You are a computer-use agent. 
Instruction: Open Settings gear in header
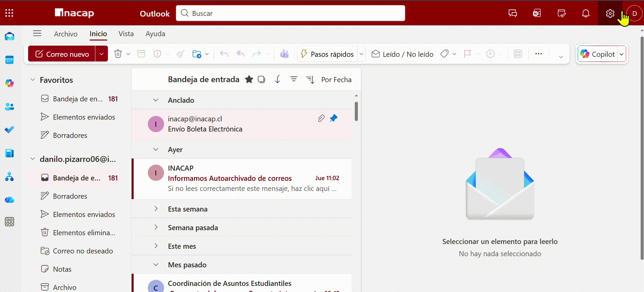(610, 13)
